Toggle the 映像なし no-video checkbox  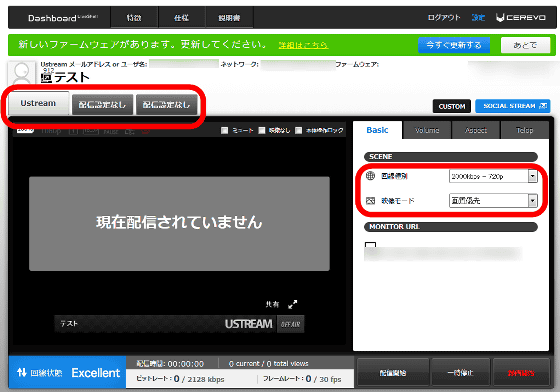[262, 130]
